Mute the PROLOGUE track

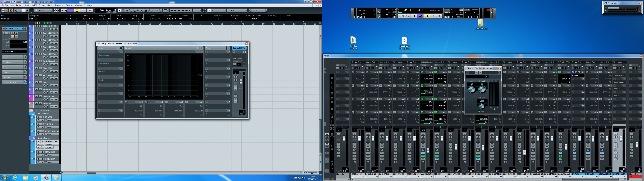(37, 68)
